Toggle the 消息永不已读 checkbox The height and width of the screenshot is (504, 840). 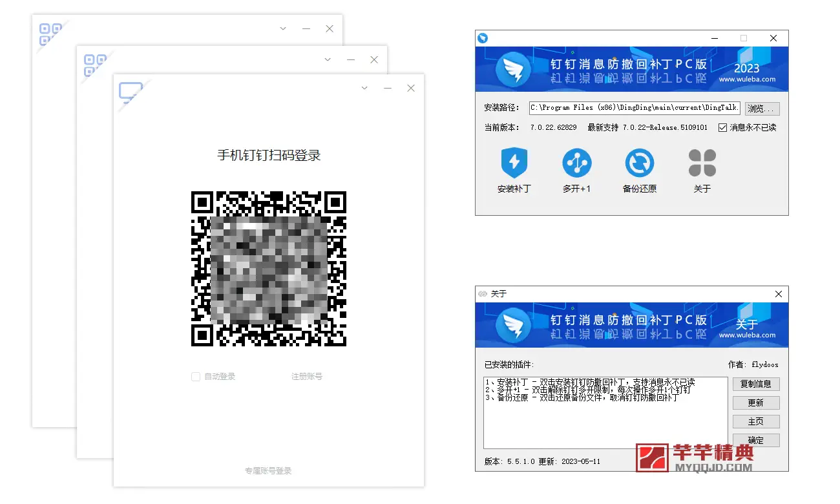(x=722, y=127)
